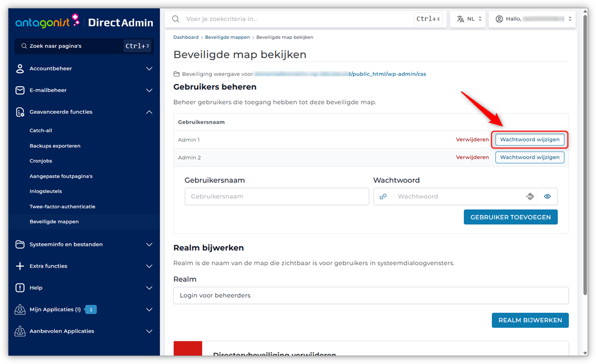Viewport: 596px width, 364px height.
Task: Open the Hallo user account dropdown
Action: point(533,19)
